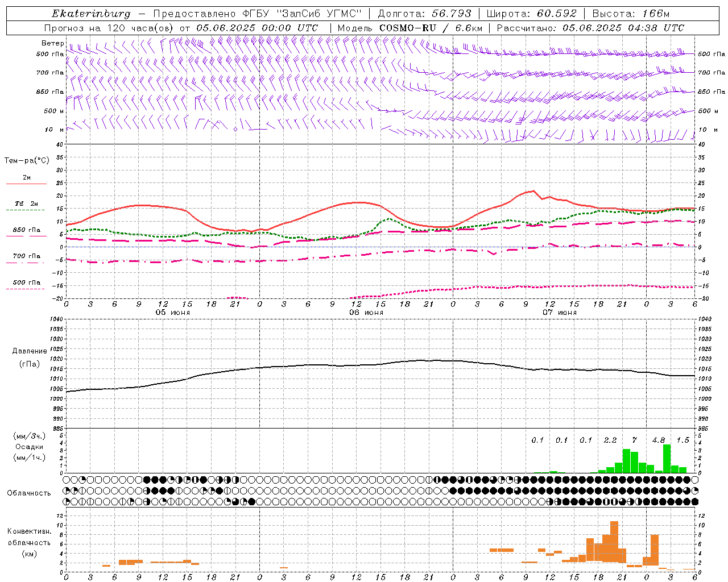Viewport: 728px width, 582px height.
Task: Click the 07 июня date label
Action: 560,313
